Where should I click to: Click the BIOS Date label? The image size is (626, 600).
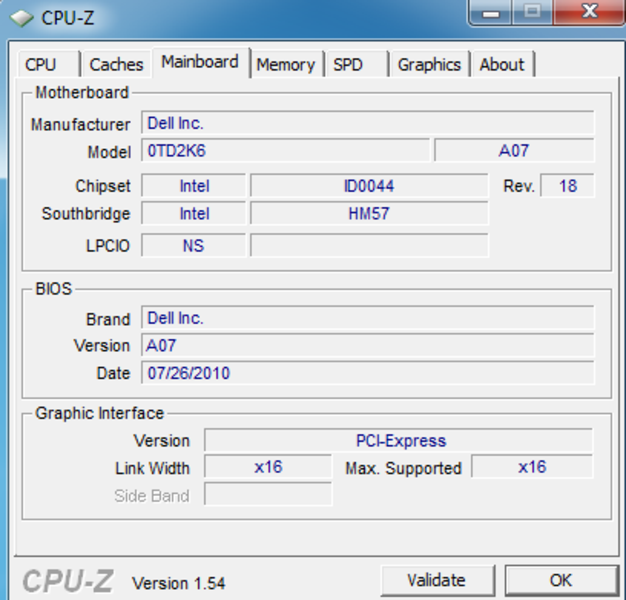(113, 373)
